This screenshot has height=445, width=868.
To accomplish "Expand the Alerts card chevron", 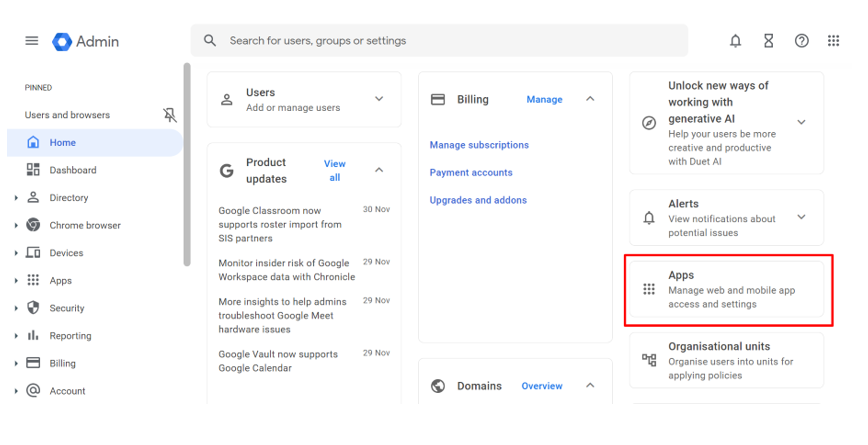I will (x=801, y=217).
